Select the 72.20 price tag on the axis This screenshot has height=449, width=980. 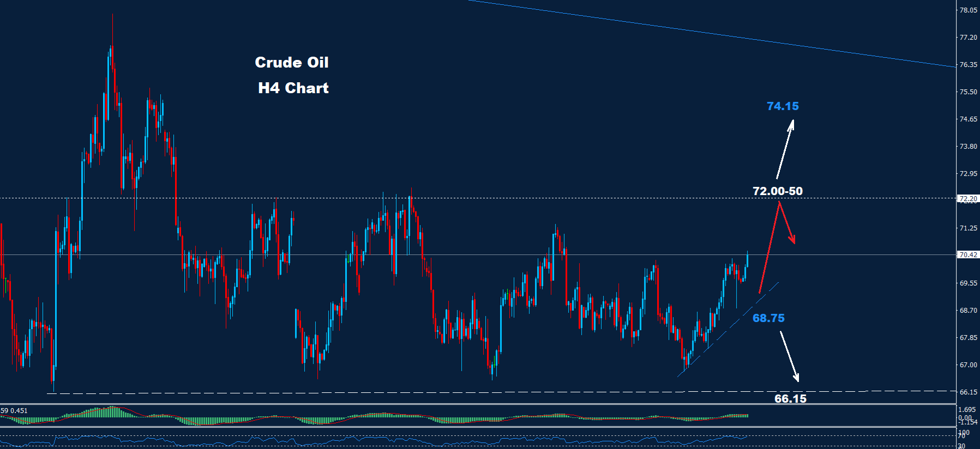[968, 199]
